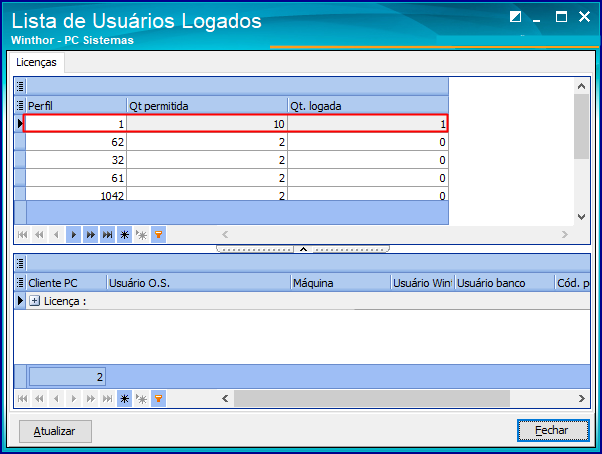Open lower grid group panel menu icon
This screenshot has height=454, width=602.
coord(20,263)
